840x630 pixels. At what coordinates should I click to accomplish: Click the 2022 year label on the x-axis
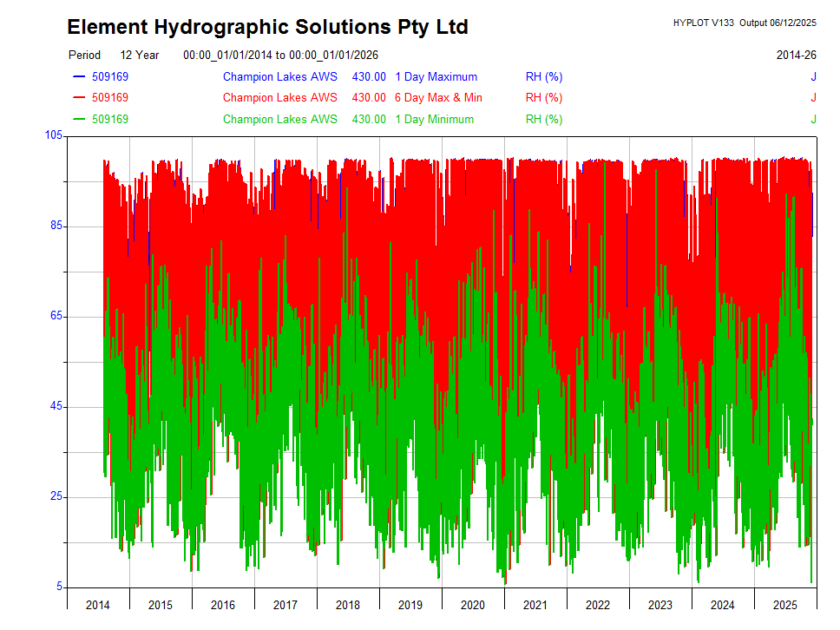tap(598, 605)
